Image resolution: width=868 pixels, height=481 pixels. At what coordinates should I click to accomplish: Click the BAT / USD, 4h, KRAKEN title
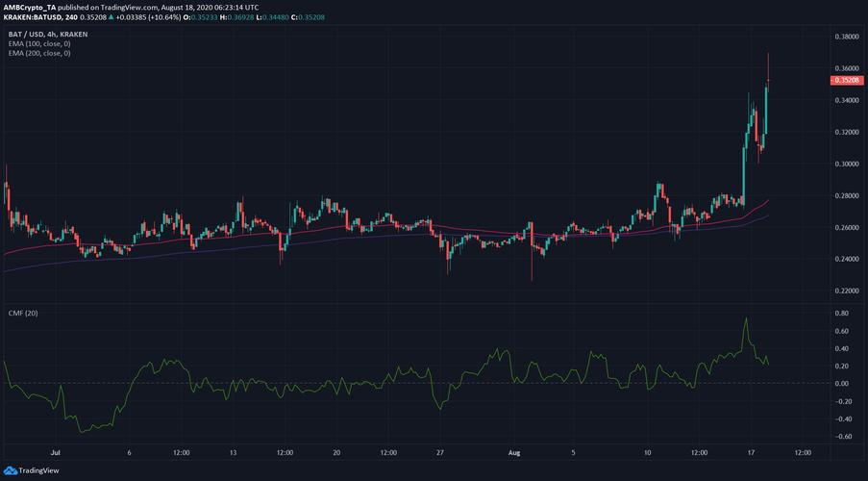coord(51,32)
